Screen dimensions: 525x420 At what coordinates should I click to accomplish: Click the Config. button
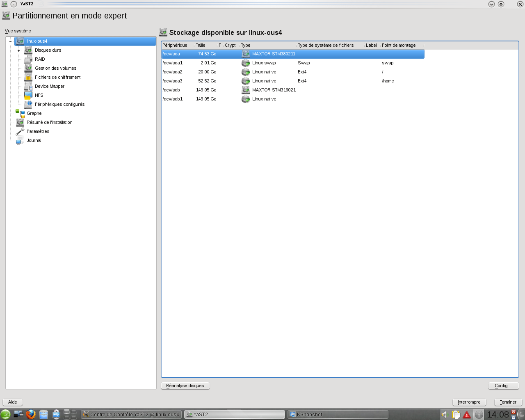tap(504, 386)
